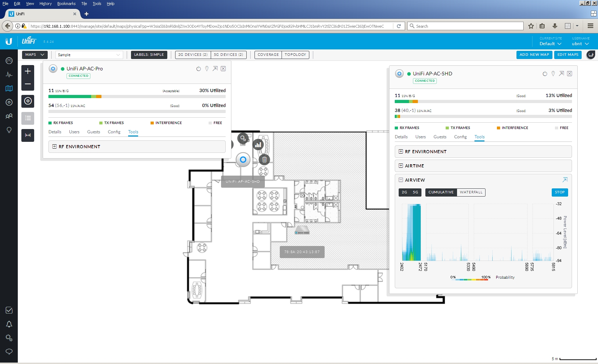This screenshot has width=598, height=364.
Task: Click the map scale ruler tool icon
Action: [28, 135]
